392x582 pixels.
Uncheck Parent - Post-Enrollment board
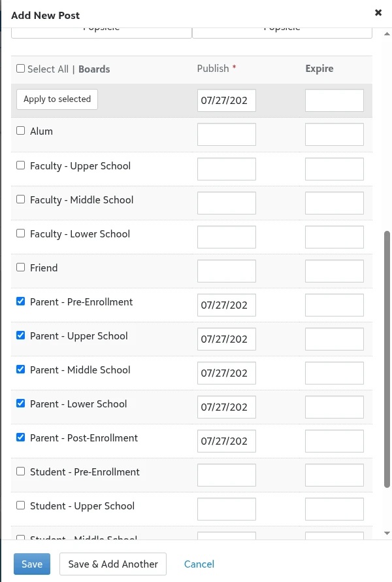pos(21,437)
